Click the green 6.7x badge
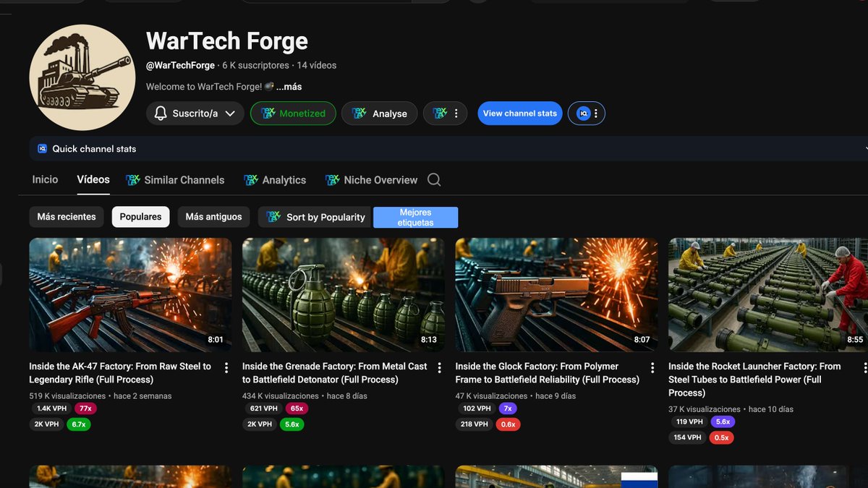 coord(79,424)
